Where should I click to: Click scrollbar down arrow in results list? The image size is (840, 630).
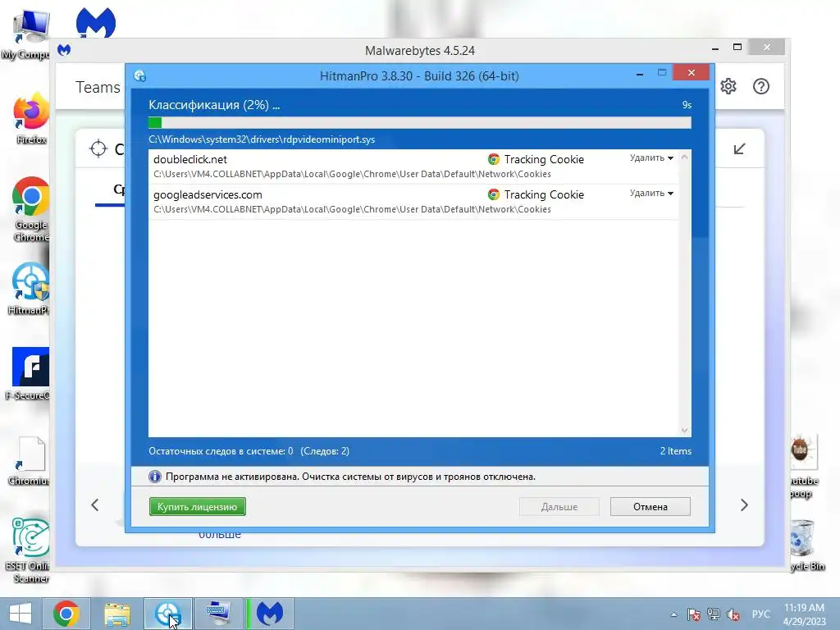click(x=684, y=430)
